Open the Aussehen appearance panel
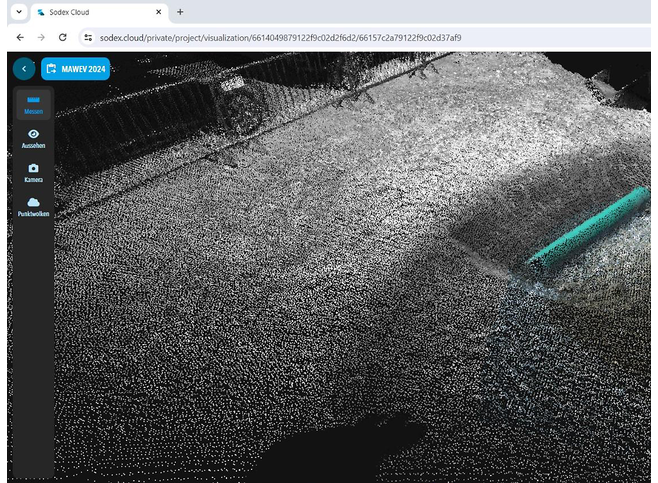Viewport: 658px width, 483px height. pyautogui.click(x=33, y=139)
